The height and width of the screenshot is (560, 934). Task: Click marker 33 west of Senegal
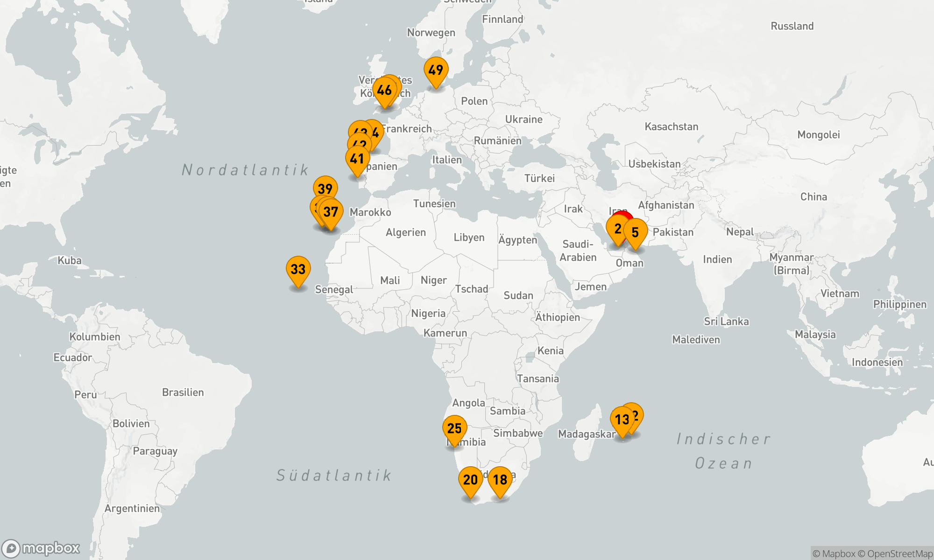(298, 269)
